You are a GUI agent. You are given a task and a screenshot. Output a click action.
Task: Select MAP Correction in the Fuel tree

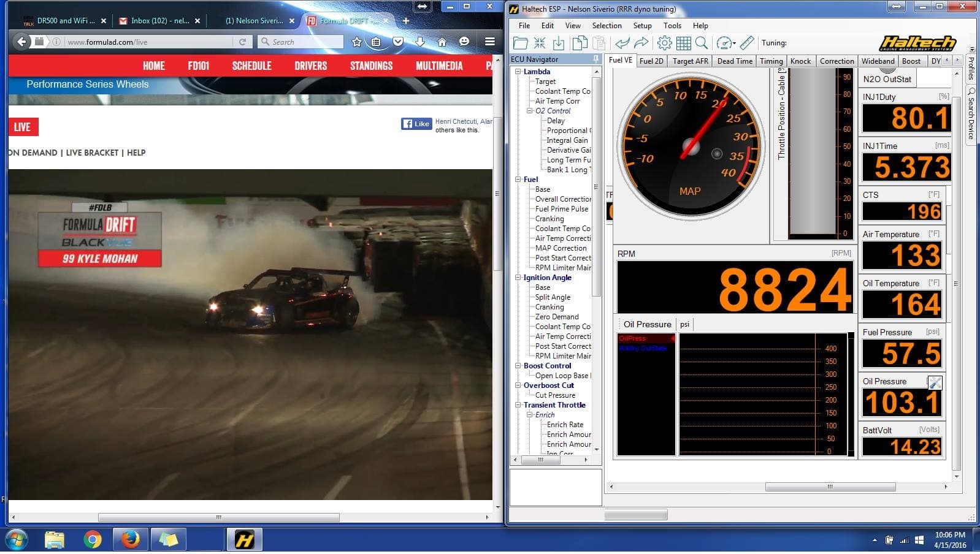(561, 248)
